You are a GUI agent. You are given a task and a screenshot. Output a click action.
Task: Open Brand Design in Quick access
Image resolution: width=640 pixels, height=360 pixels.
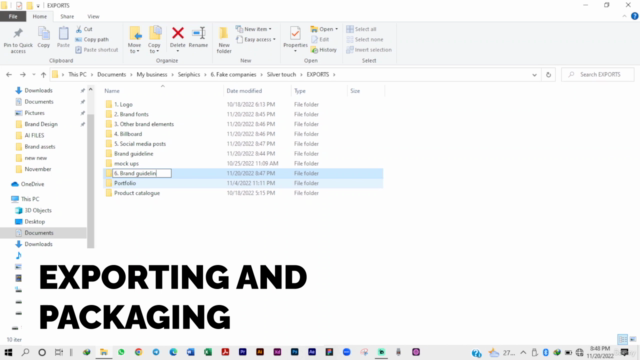(x=41, y=124)
